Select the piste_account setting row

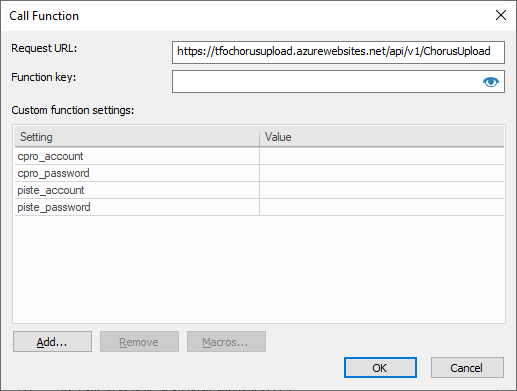(x=259, y=190)
